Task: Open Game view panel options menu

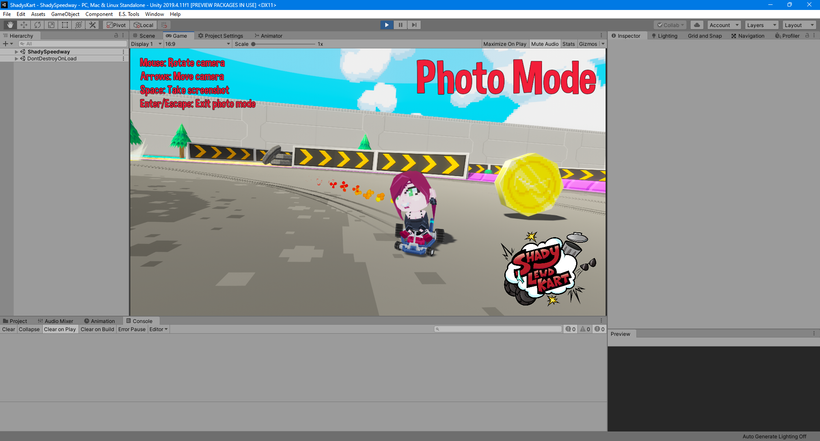Action: 601,36
